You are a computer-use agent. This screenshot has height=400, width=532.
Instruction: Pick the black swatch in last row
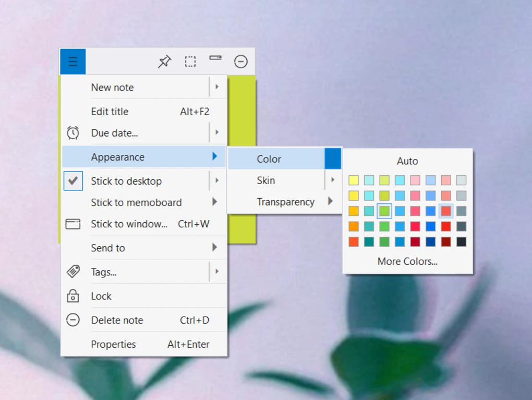pos(462,242)
